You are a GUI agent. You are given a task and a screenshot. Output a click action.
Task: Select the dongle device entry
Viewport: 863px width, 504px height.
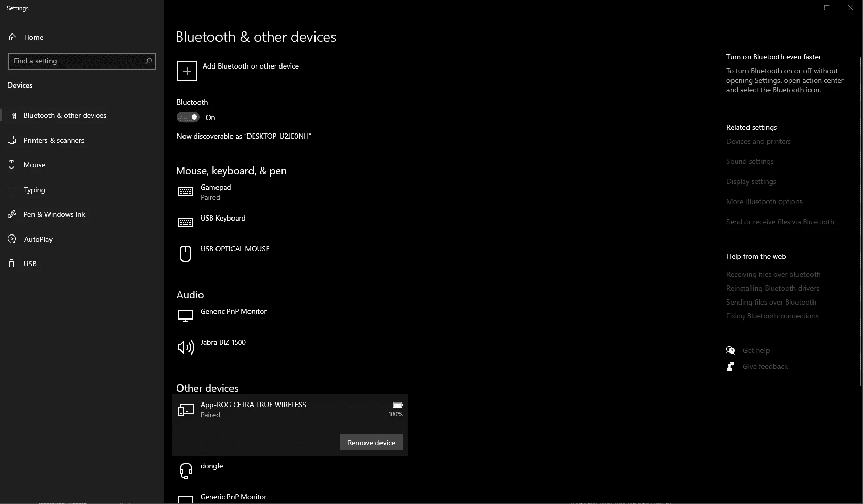click(290, 471)
